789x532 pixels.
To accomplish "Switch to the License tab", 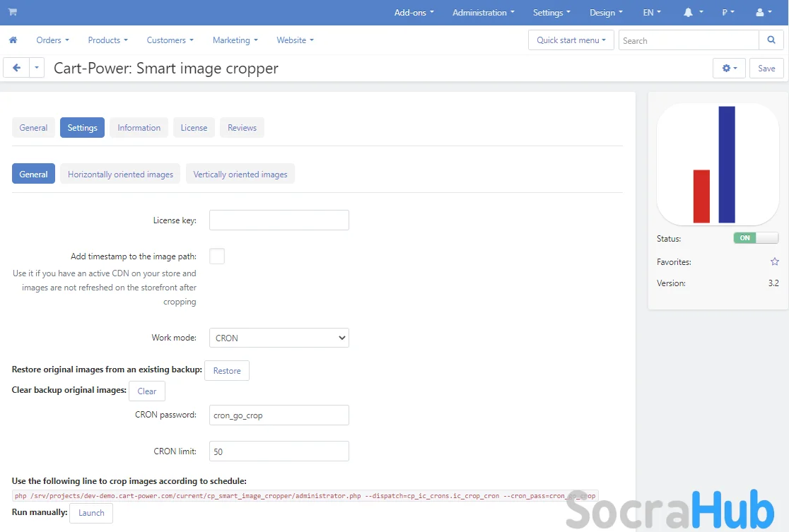I will point(194,128).
